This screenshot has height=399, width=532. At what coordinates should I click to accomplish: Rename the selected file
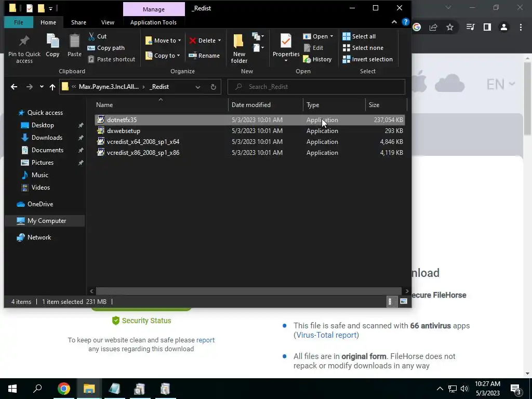click(204, 56)
